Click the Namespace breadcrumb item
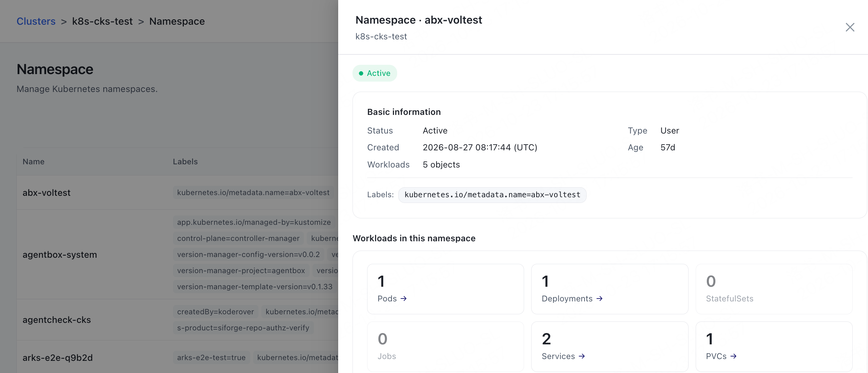The width and height of the screenshot is (868, 373). tap(177, 21)
